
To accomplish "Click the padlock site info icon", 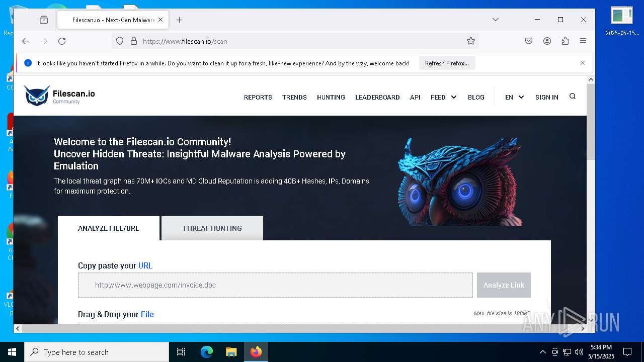I will (134, 41).
